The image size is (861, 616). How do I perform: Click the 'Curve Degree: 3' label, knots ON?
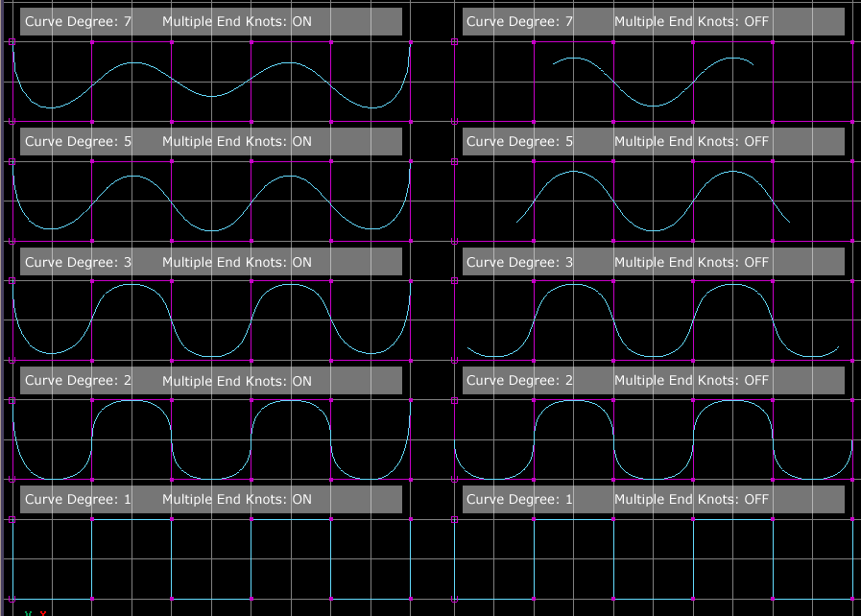click(x=78, y=262)
